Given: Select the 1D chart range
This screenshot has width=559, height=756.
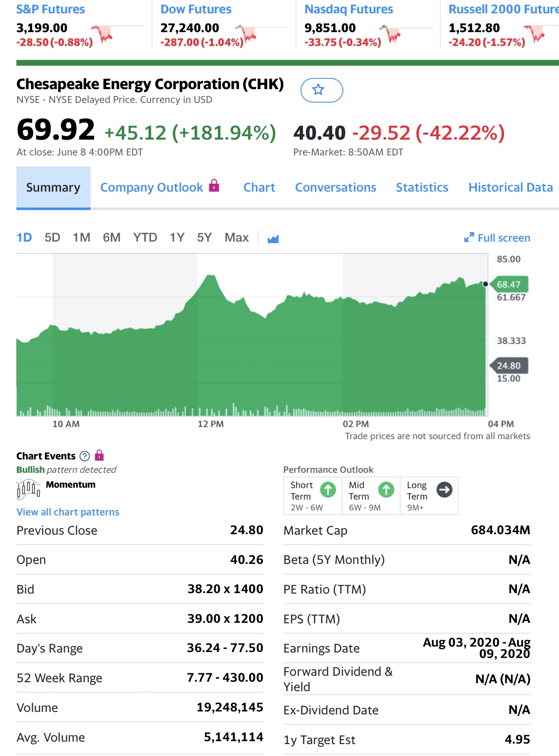Looking at the screenshot, I should (x=24, y=238).
